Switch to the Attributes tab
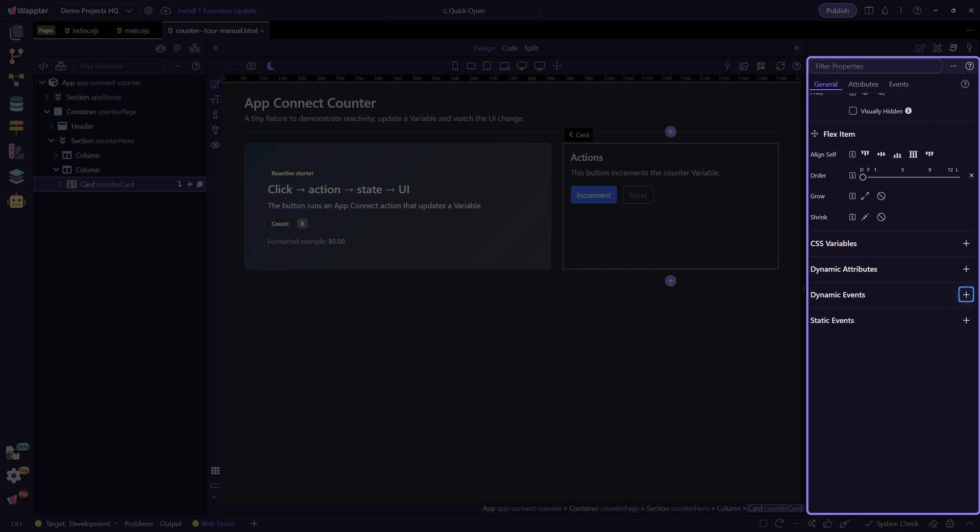This screenshot has width=980, height=532. click(x=863, y=84)
